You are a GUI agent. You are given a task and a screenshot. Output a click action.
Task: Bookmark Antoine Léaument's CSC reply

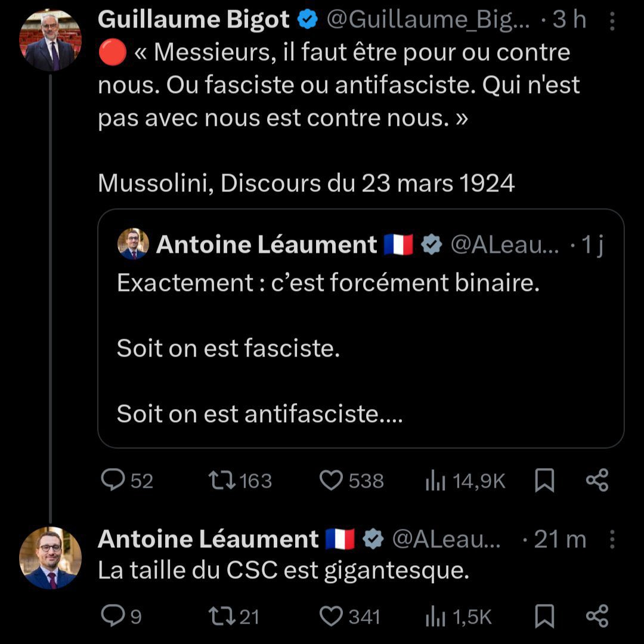tap(544, 617)
